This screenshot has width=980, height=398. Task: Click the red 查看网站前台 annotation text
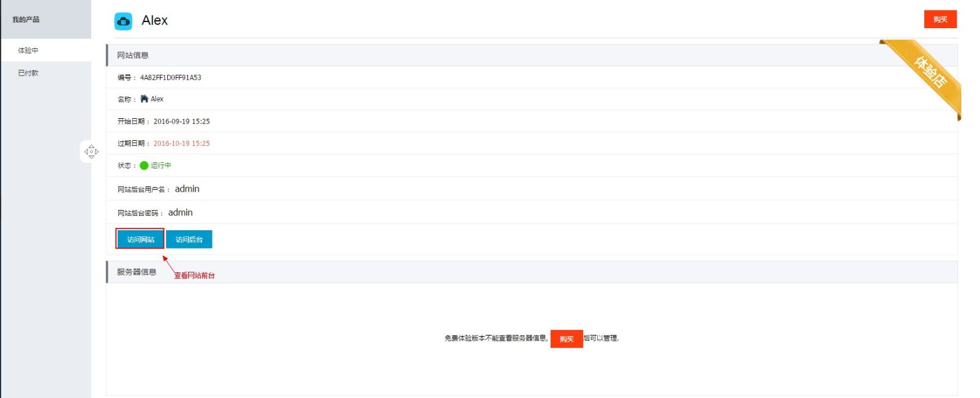(x=194, y=276)
